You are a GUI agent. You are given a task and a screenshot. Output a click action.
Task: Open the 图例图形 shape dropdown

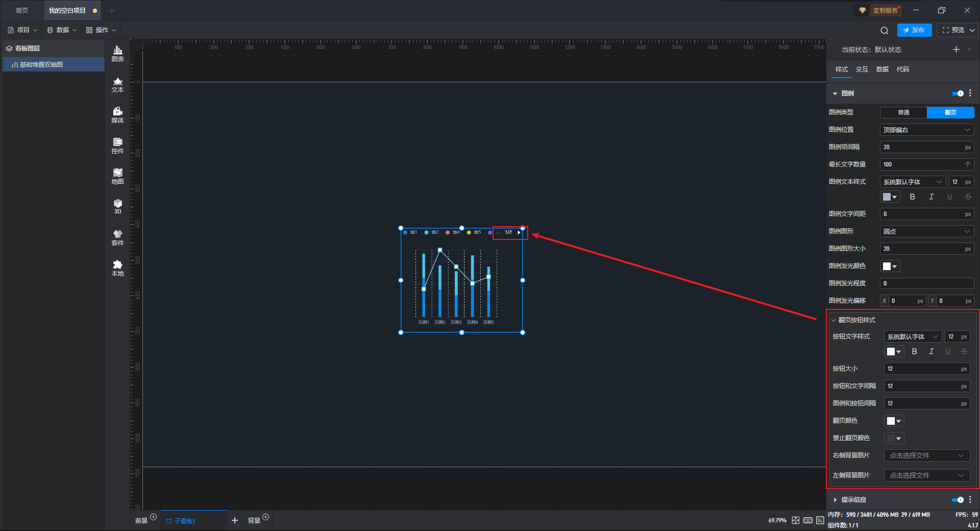tap(927, 232)
